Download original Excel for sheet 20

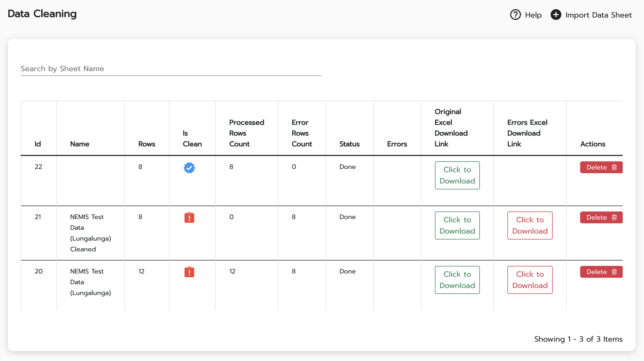coord(457,280)
